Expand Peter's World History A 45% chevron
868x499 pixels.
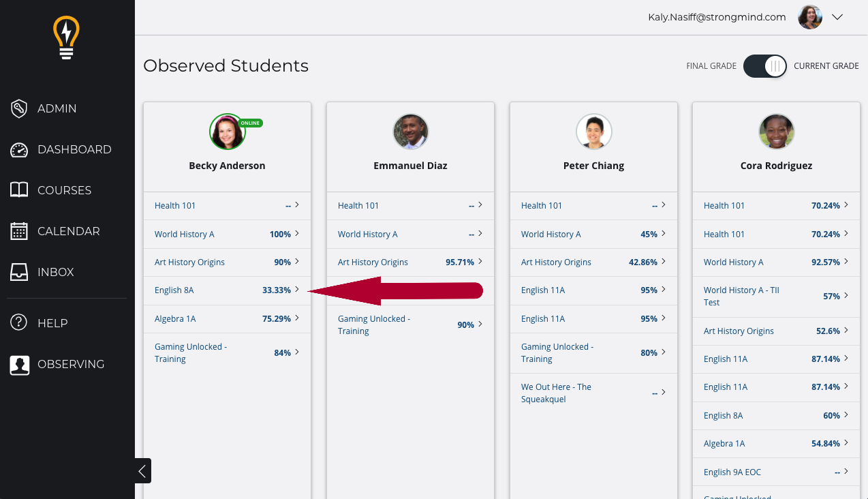point(664,234)
